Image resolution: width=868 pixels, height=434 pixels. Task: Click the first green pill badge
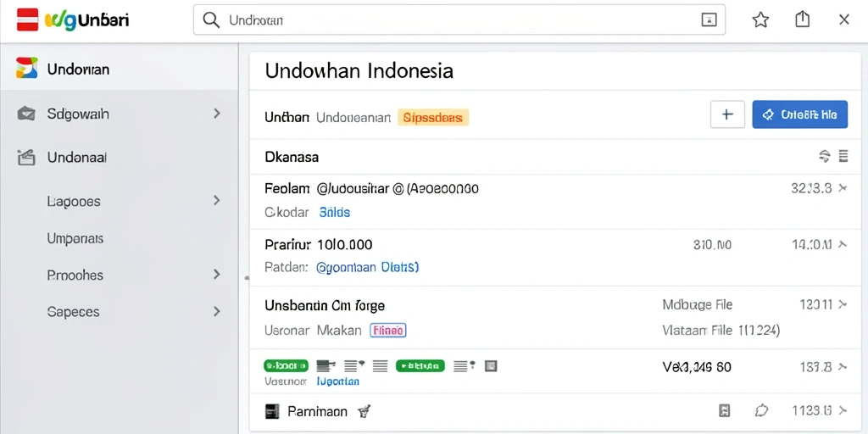tap(286, 365)
